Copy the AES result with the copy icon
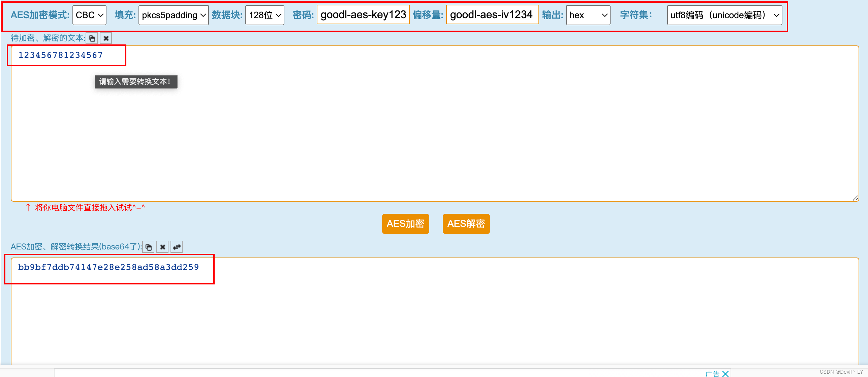The image size is (868, 377). pyautogui.click(x=148, y=247)
